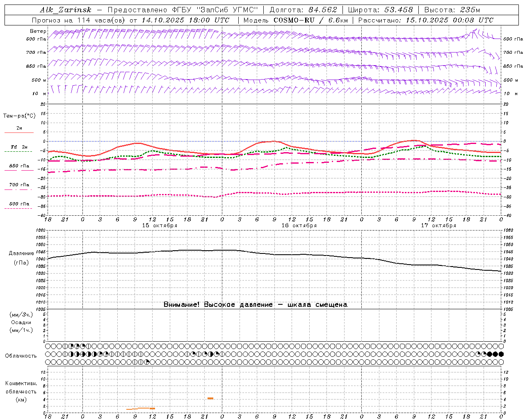Click the Долгота: 84.562 value

point(303,10)
